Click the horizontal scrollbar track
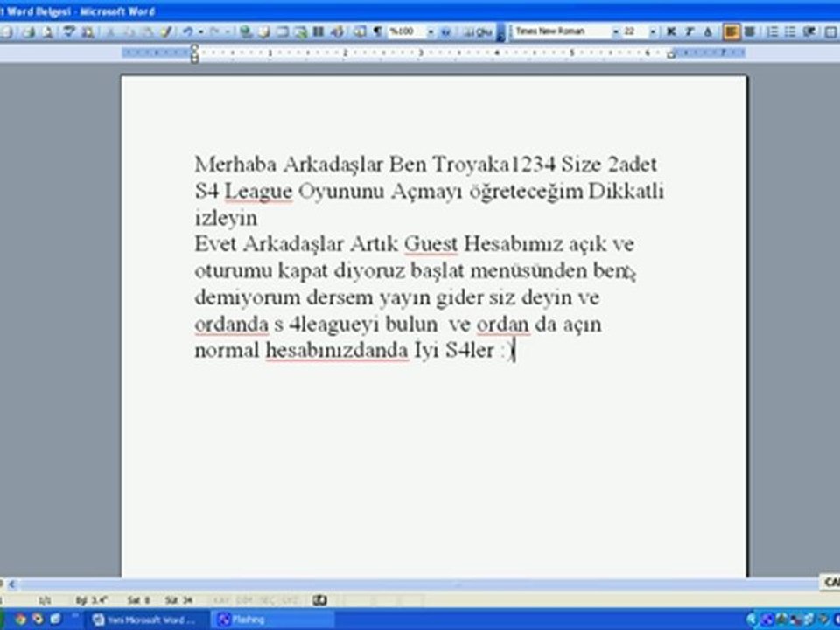 418,584
